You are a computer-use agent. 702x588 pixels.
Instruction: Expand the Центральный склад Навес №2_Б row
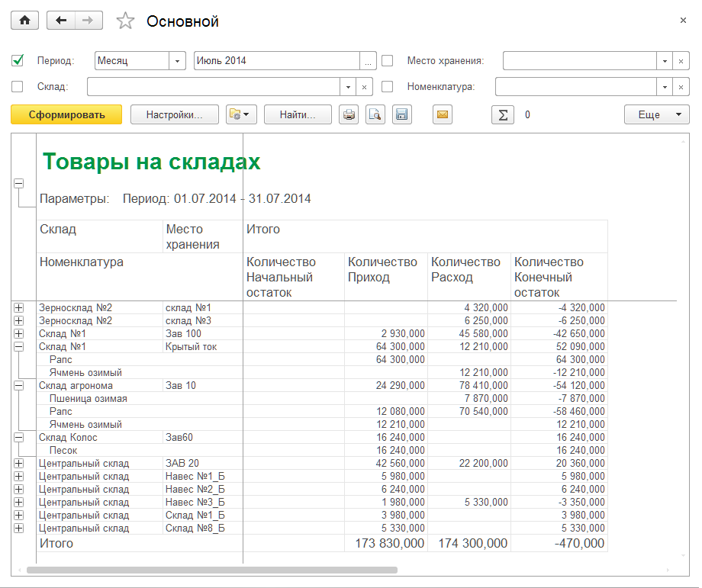(x=19, y=490)
